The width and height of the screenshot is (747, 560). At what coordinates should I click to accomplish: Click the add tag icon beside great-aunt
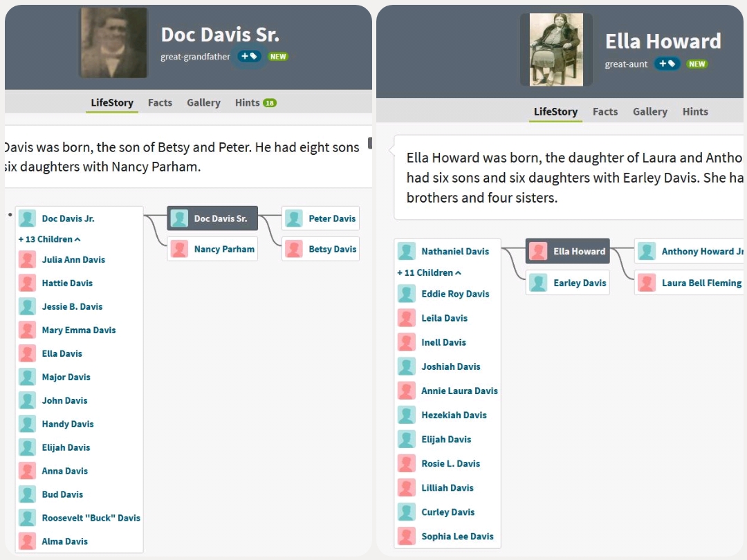pos(667,64)
